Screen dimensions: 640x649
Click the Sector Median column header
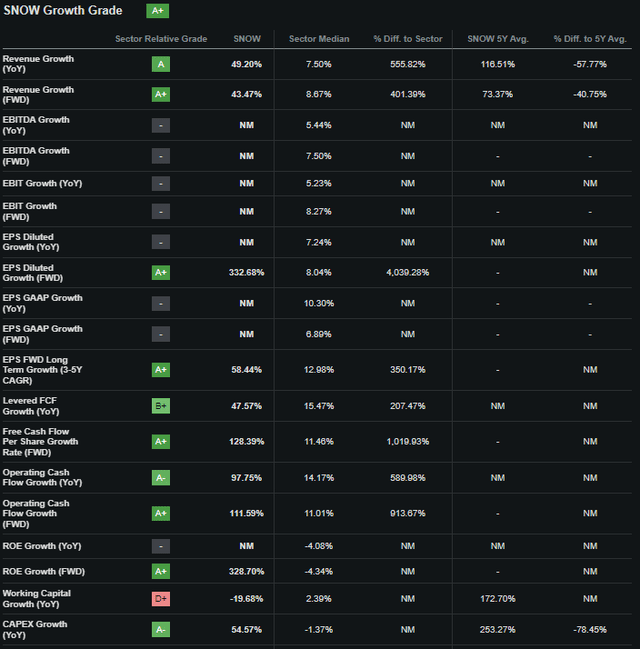[319, 39]
